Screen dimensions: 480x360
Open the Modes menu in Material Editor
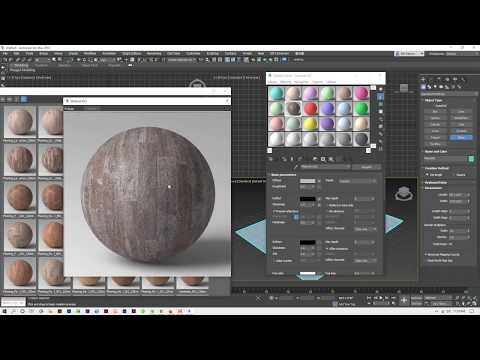tap(272, 82)
